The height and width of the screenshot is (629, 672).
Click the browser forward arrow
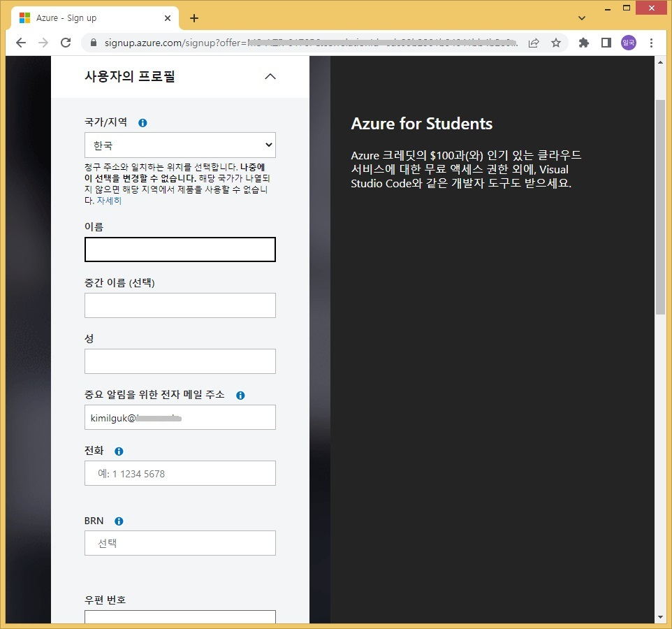point(43,43)
